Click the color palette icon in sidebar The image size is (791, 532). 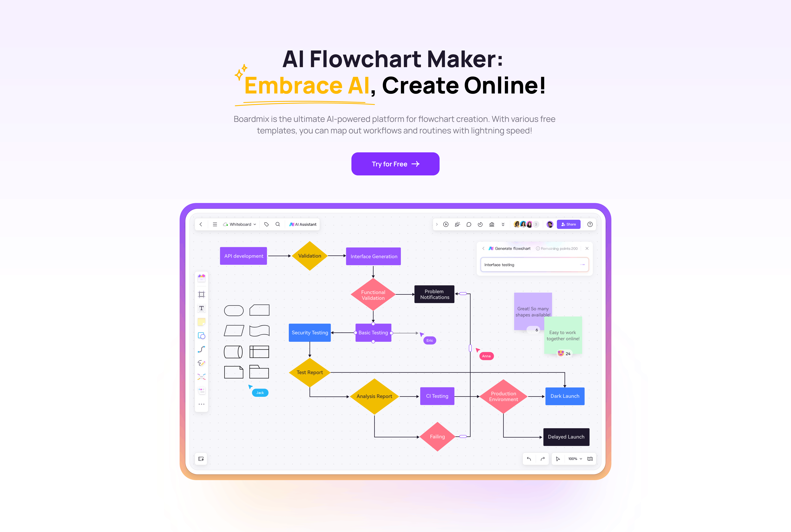(202, 278)
